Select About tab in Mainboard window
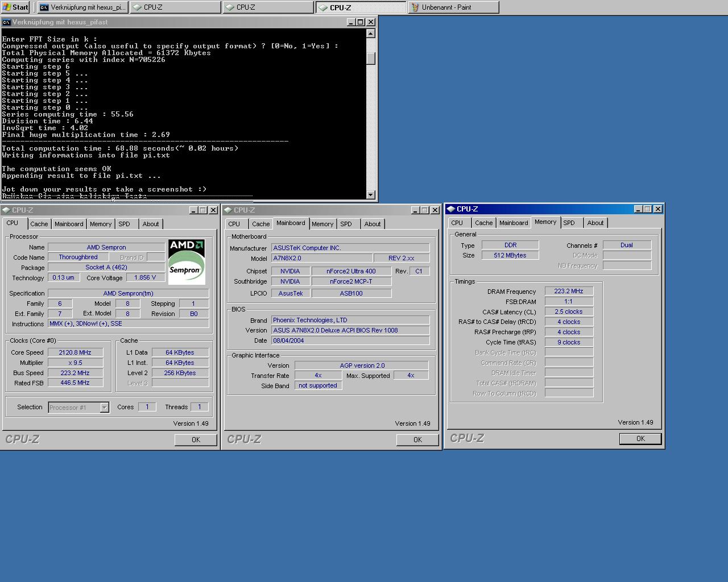 (x=373, y=224)
